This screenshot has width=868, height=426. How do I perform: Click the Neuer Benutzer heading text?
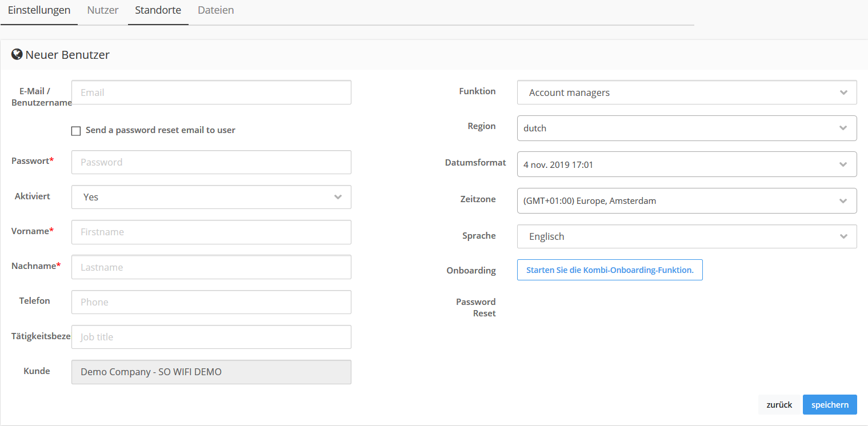coord(67,55)
